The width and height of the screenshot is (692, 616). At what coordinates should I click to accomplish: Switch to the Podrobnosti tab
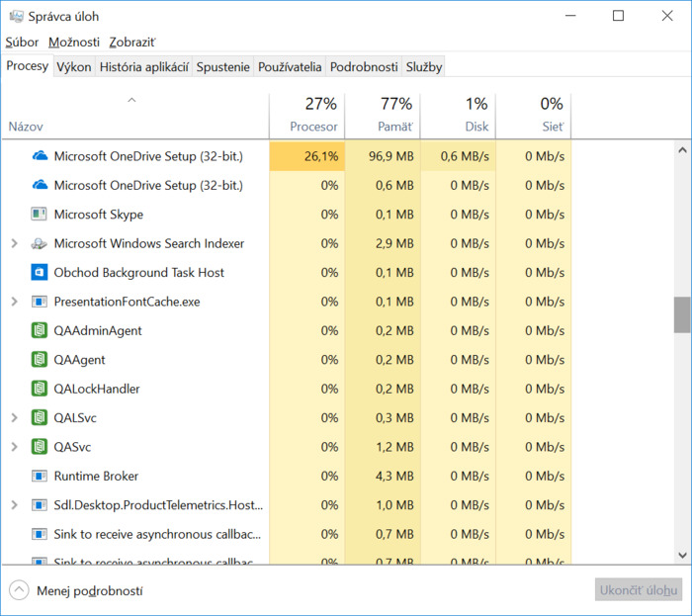pos(364,67)
